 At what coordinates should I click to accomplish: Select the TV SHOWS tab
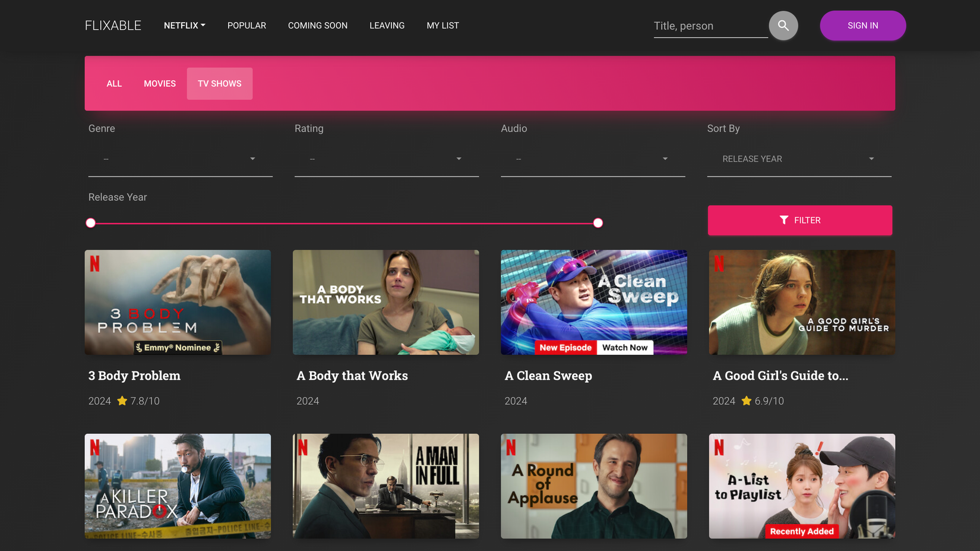click(x=220, y=84)
